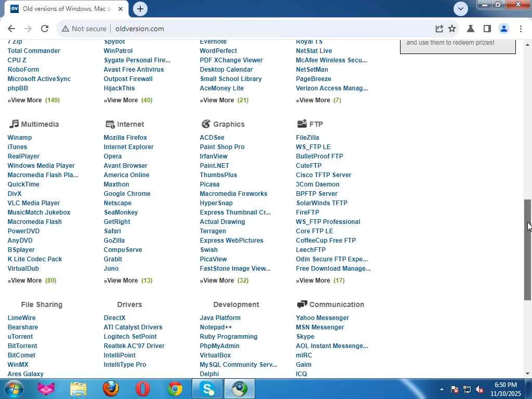
Task: Select the Old versions of Windows tab
Action: point(66,9)
